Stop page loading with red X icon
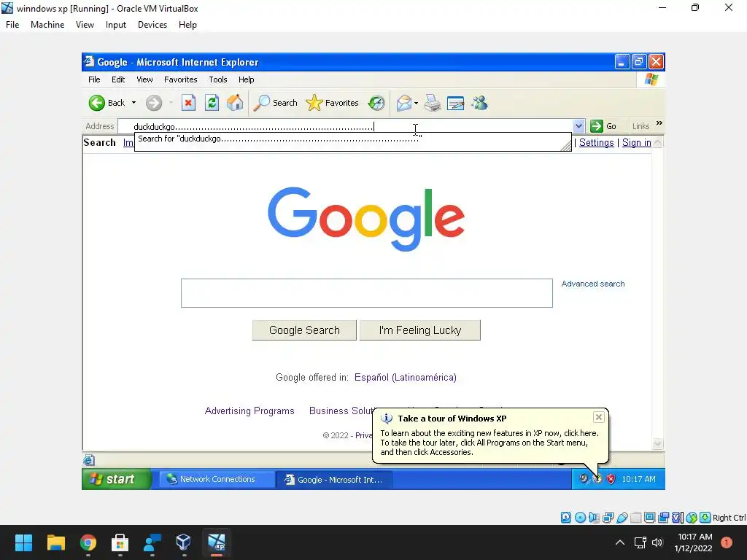 tap(189, 103)
